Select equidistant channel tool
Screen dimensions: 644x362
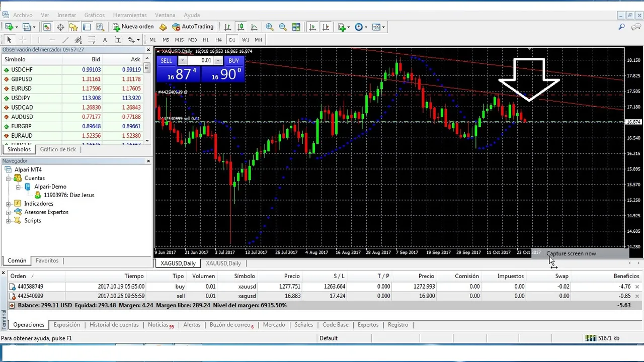tap(78, 40)
